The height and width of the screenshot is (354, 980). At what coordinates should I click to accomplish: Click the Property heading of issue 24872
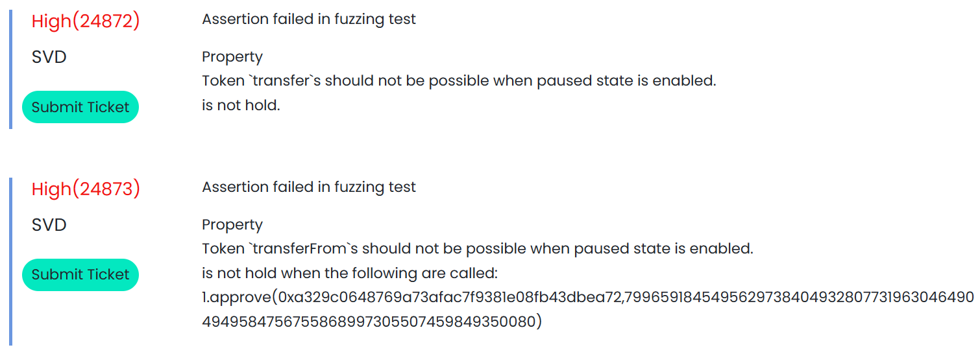point(232,57)
